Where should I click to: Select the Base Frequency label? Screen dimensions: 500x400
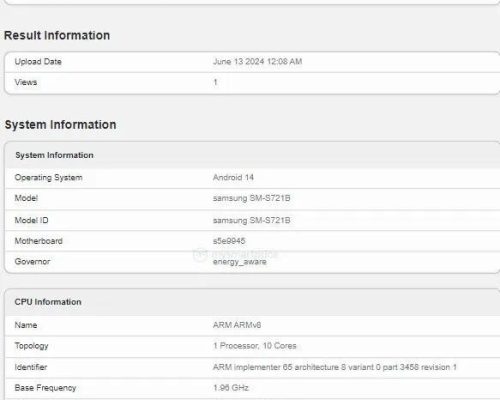(x=45, y=388)
